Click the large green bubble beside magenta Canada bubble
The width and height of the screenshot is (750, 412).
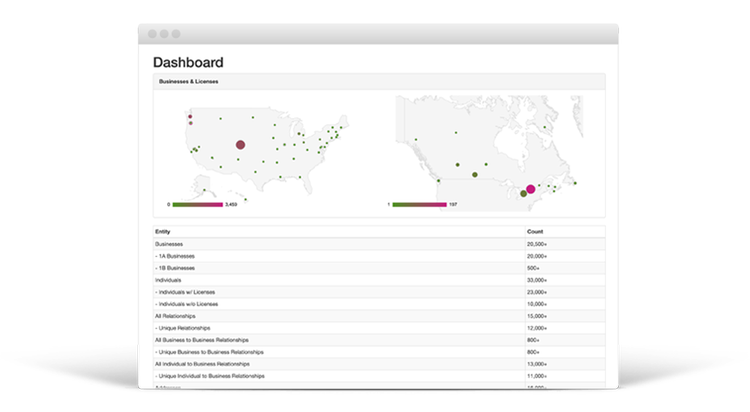(x=523, y=194)
